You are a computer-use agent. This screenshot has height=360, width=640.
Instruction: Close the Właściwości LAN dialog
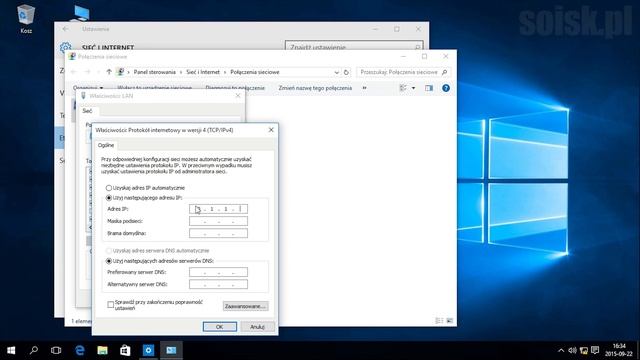pyautogui.click(x=238, y=96)
